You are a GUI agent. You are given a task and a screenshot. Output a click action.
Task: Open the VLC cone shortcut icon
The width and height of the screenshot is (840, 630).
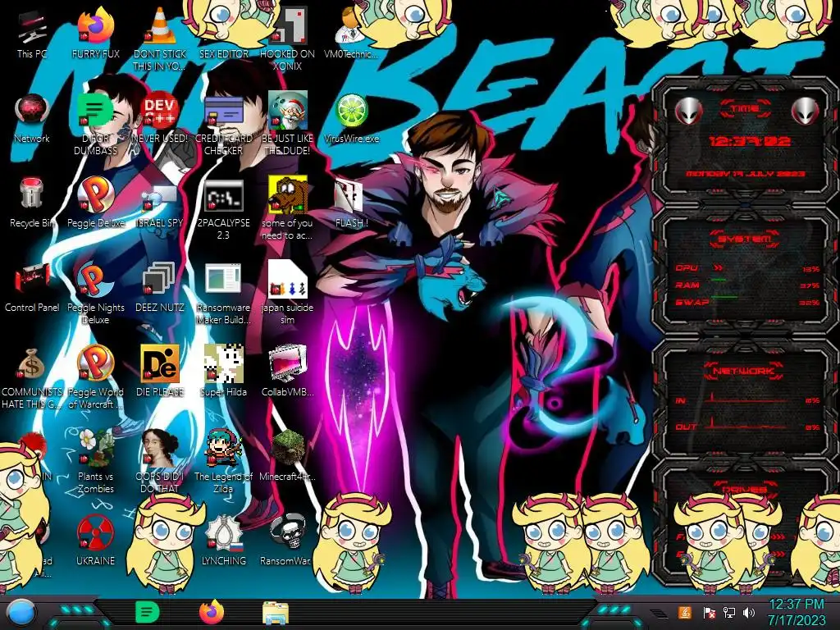click(160, 27)
